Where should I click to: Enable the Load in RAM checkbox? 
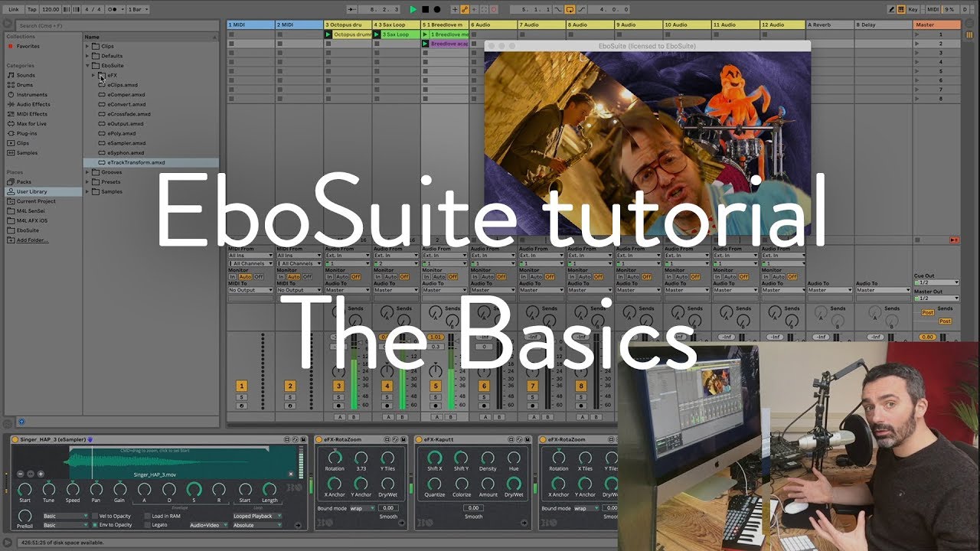click(x=146, y=516)
